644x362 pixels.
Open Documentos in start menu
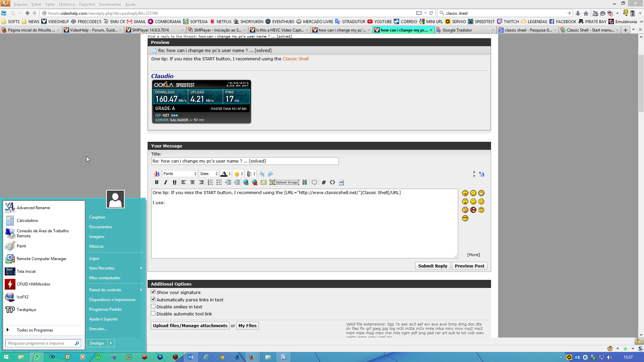click(x=101, y=227)
